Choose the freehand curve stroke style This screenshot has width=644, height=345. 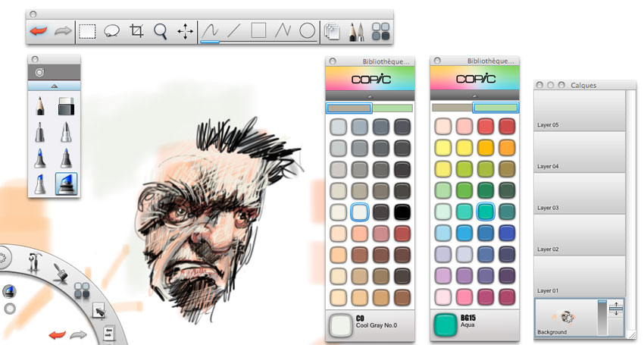click(x=210, y=31)
